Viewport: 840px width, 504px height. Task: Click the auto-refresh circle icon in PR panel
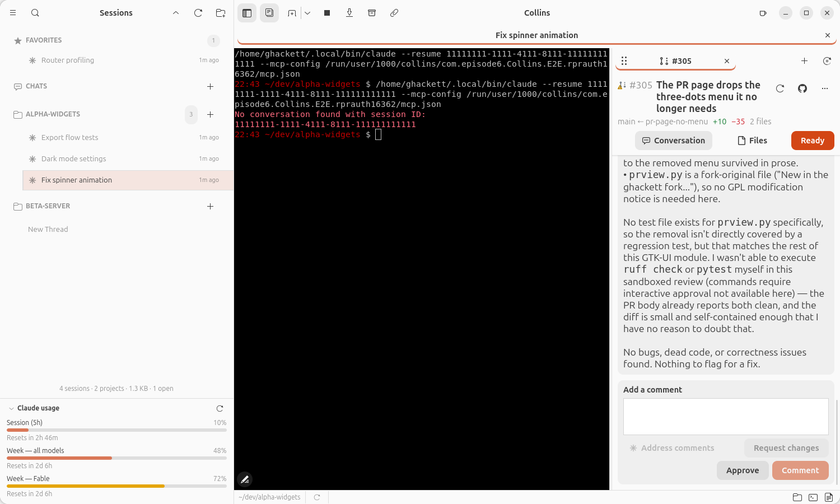pyautogui.click(x=827, y=61)
